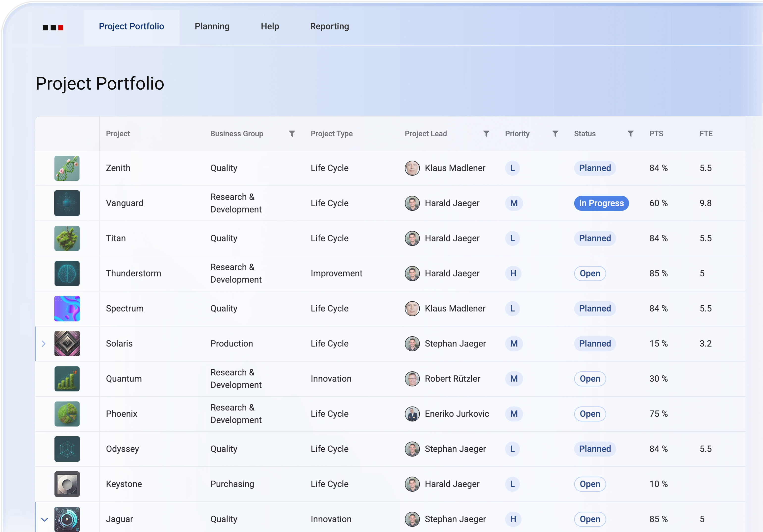
Task: Open the Status column filter
Action: pyautogui.click(x=630, y=134)
